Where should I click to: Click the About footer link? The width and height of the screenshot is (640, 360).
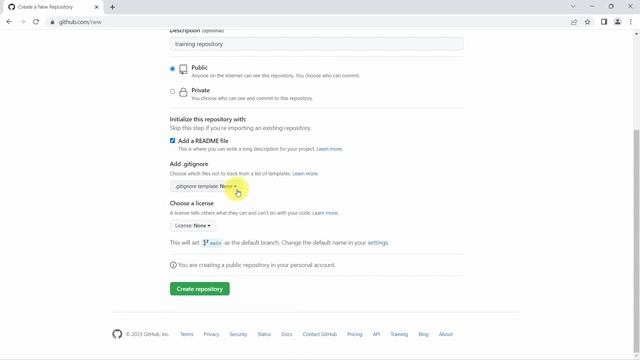(x=446, y=334)
